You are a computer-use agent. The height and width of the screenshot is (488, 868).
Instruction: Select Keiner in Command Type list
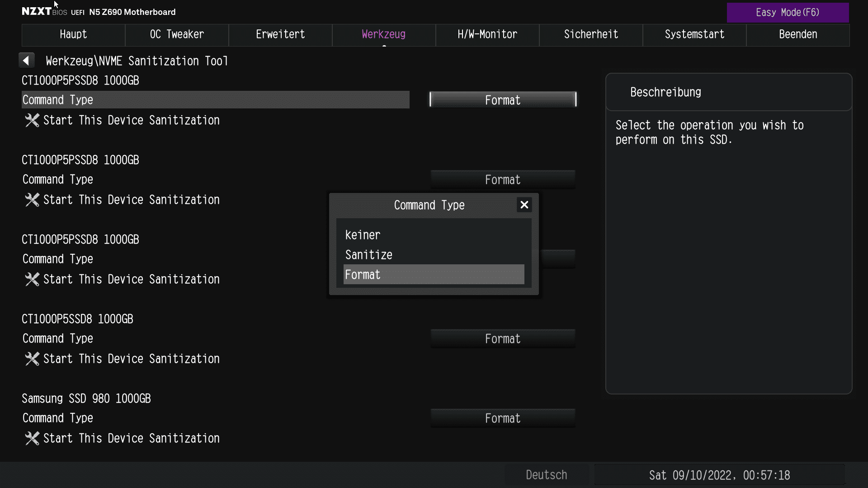[x=363, y=235]
